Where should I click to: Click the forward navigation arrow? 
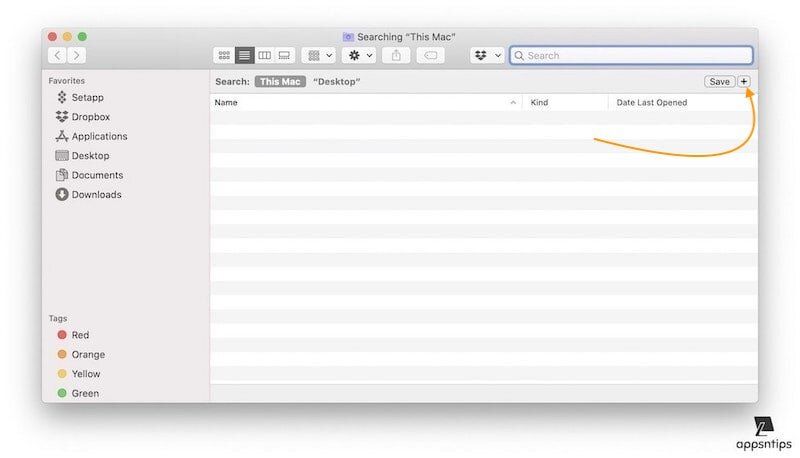(x=77, y=56)
